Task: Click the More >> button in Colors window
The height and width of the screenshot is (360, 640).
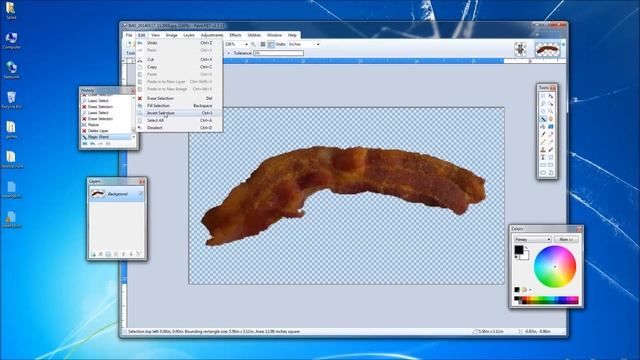Action: pyautogui.click(x=566, y=239)
